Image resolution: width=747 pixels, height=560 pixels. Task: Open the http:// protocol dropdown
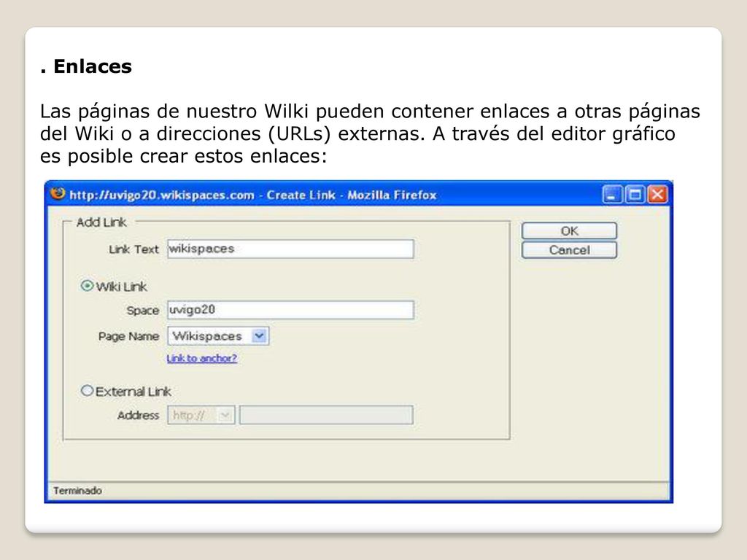click(201, 415)
